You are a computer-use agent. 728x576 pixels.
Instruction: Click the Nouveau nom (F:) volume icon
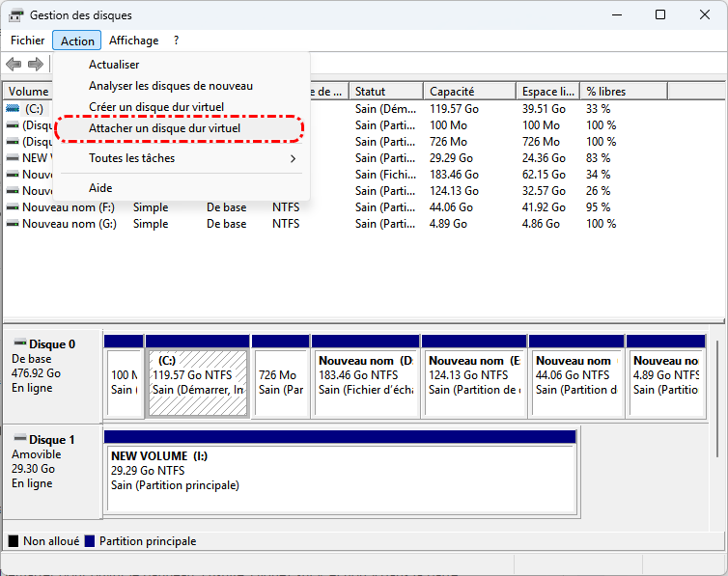point(13,207)
